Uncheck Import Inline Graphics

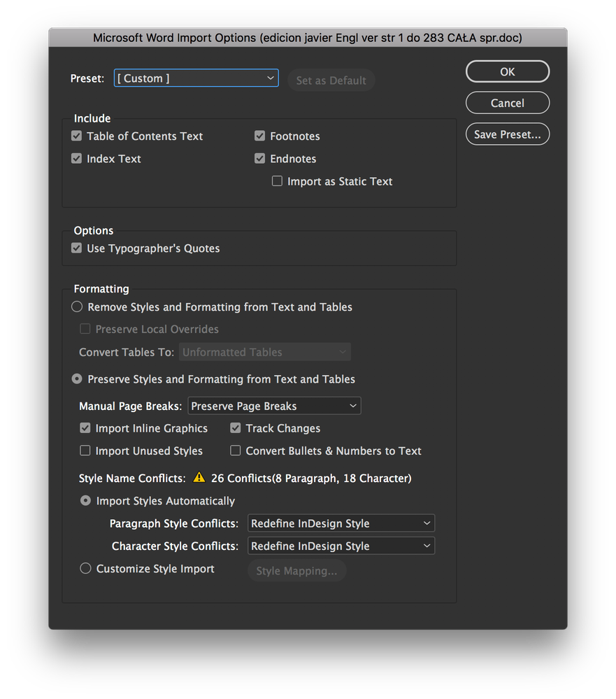[85, 428]
